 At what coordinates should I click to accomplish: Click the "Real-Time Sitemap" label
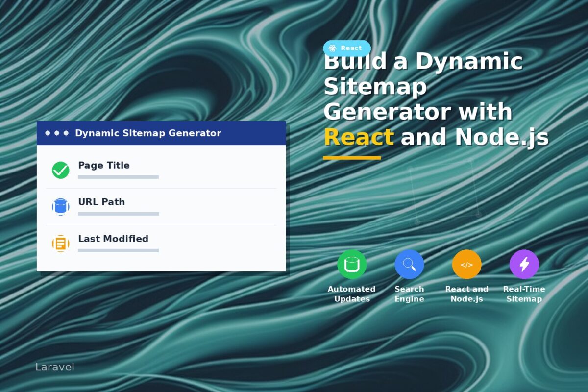point(524,294)
